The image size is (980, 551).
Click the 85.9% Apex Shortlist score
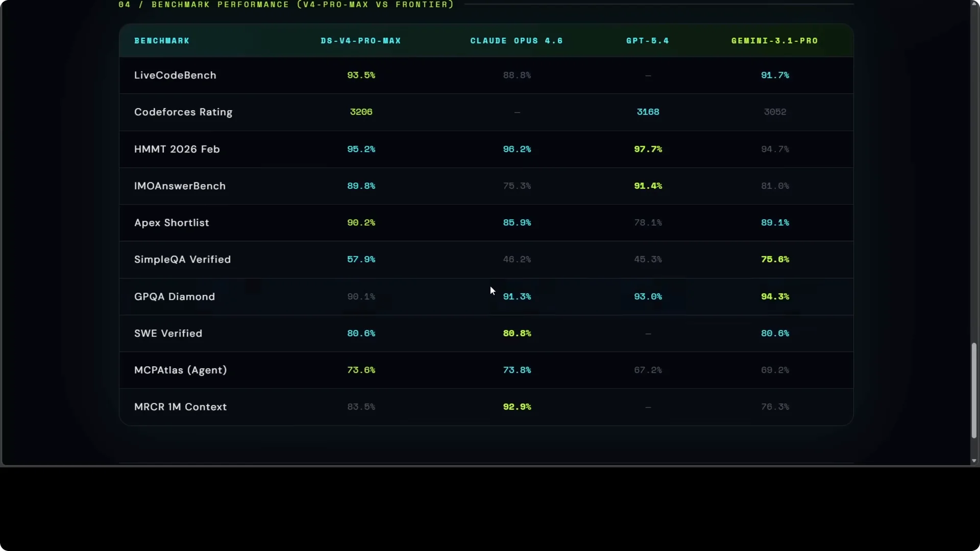point(517,222)
